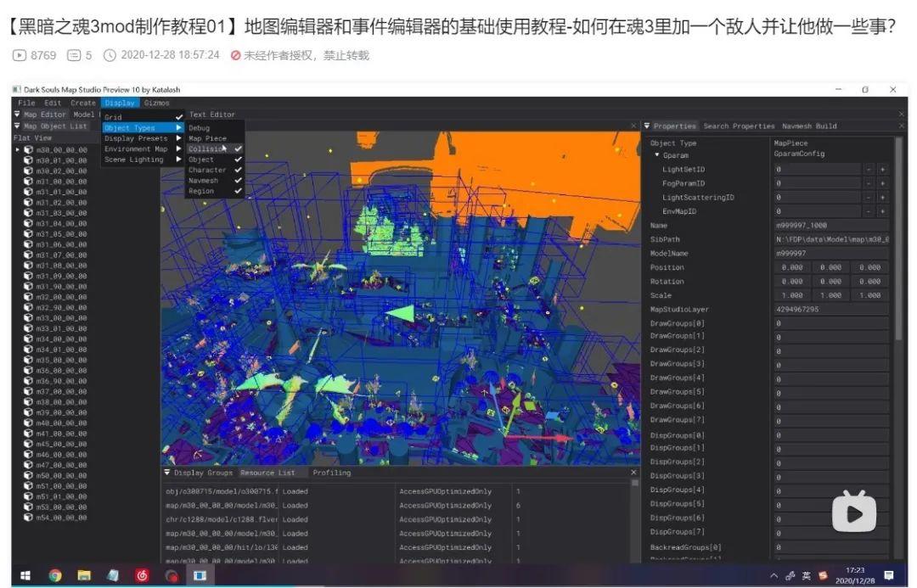Switch to the Search Properties tab

[x=739, y=126]
